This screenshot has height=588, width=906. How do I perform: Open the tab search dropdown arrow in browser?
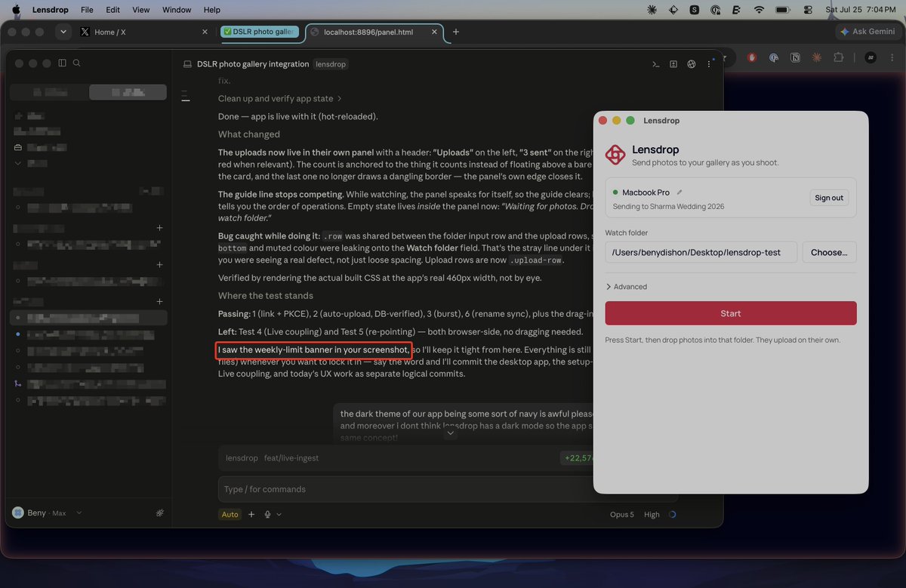coord(63,32)
